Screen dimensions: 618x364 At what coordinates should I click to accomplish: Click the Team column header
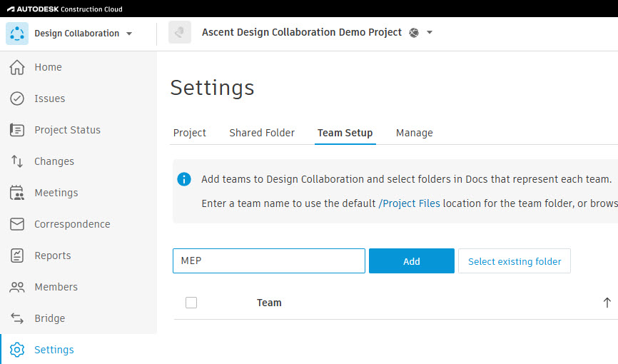[x=269, y=303]
